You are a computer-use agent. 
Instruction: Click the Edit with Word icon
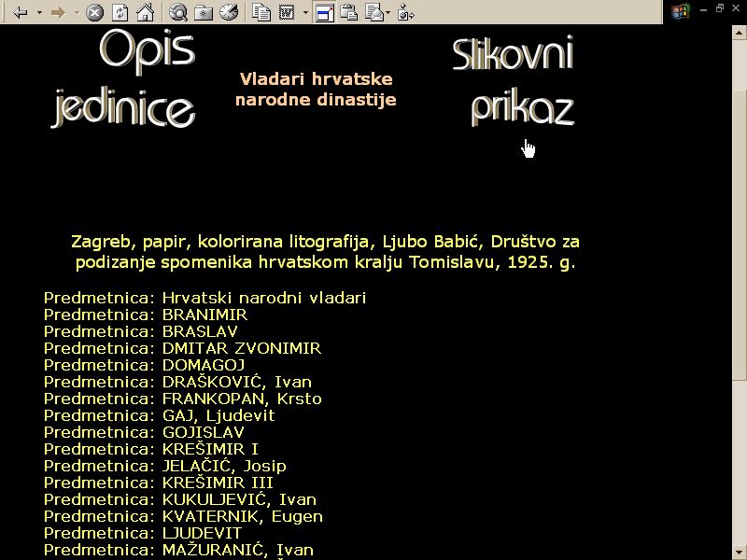tap(287, 13)
